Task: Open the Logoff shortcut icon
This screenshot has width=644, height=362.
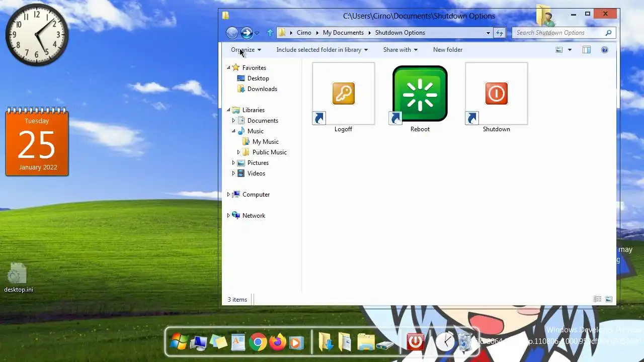Action: (x=343, y=94)
